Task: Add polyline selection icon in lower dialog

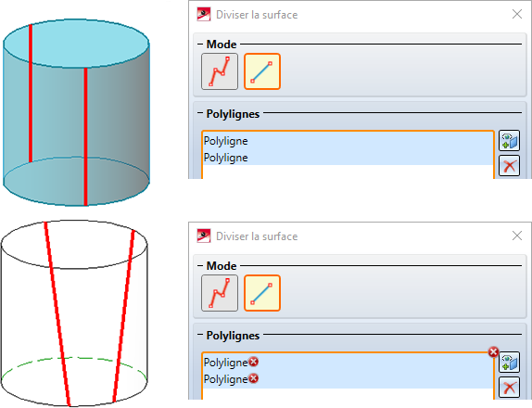Action: click(509, 363)
